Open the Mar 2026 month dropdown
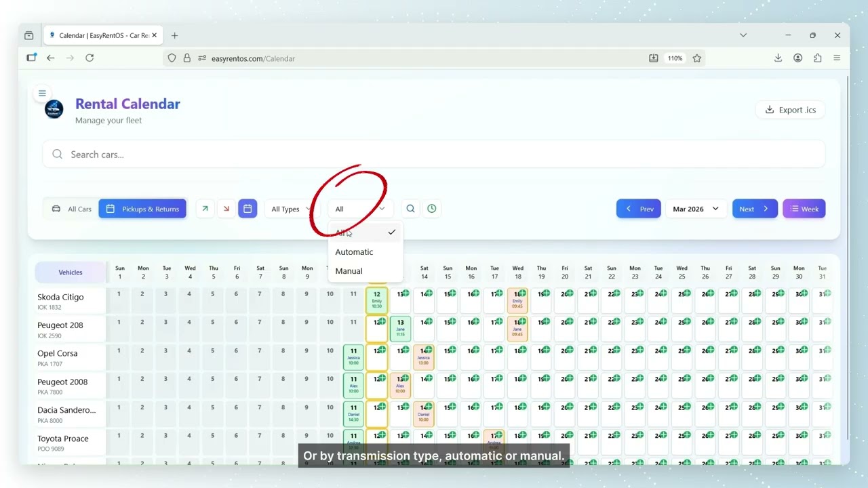868x488 pixels. (x=696, y=209)
